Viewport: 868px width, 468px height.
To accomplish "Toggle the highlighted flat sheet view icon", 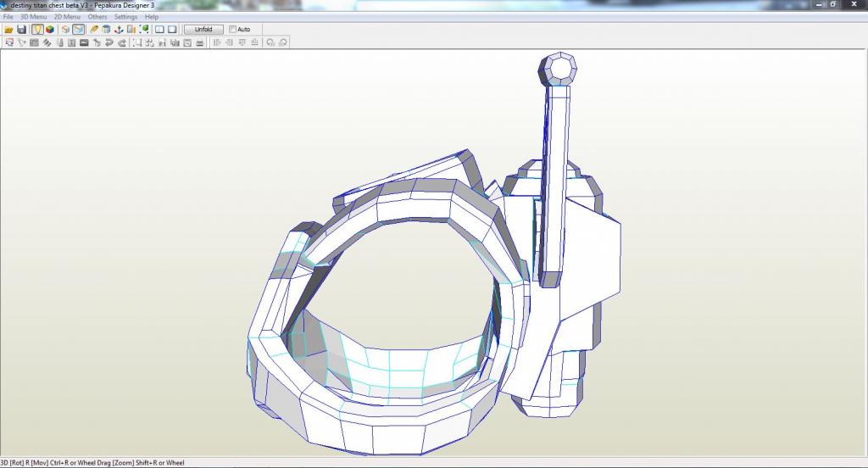I will pos(79,30).
